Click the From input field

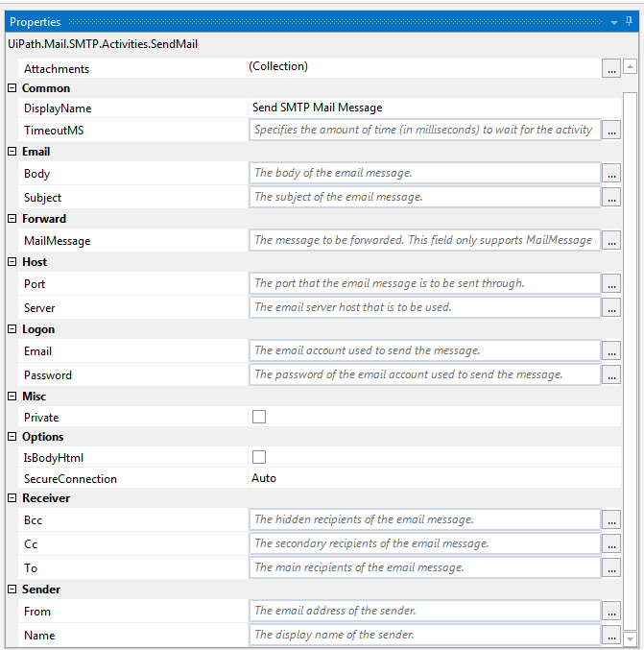tap(425, 611)
